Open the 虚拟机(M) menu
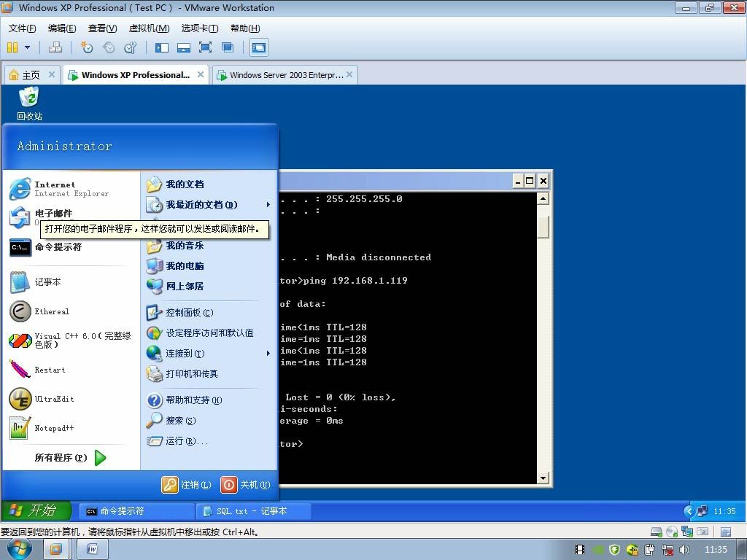 click(x=149, y=28)
